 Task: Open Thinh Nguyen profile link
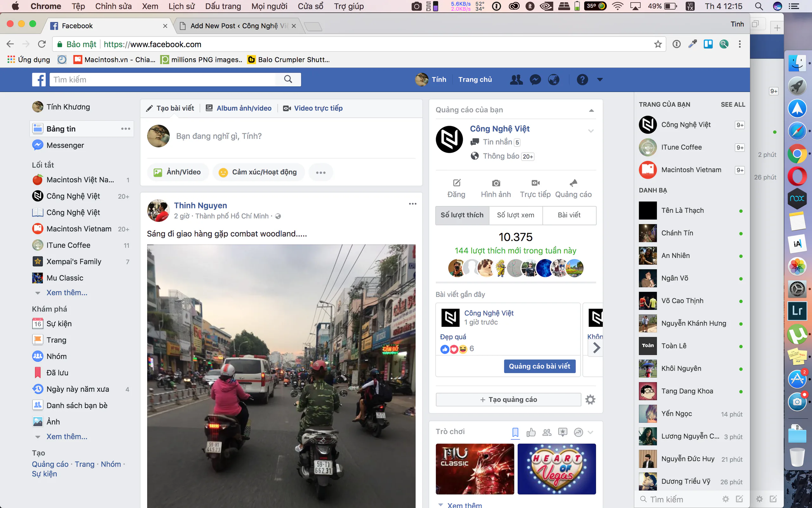(200, 205)
